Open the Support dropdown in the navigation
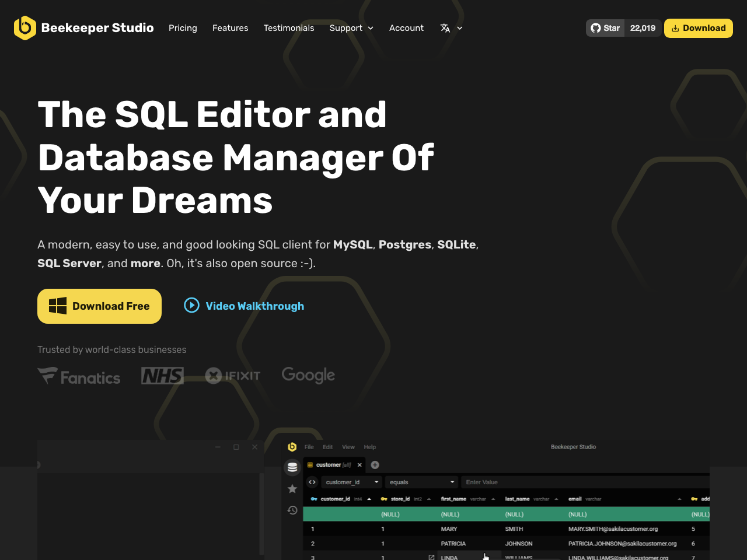The image size is (747, 560). 351,28
